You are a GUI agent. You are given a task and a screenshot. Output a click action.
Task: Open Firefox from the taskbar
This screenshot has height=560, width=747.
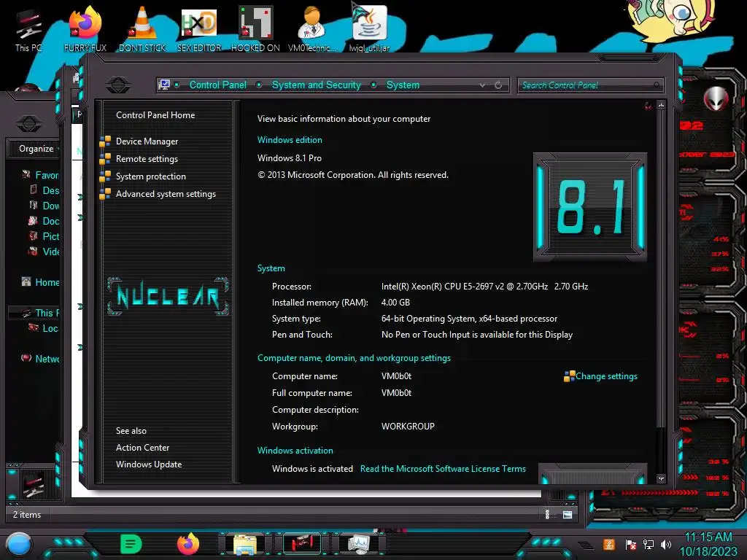point(187,544)
